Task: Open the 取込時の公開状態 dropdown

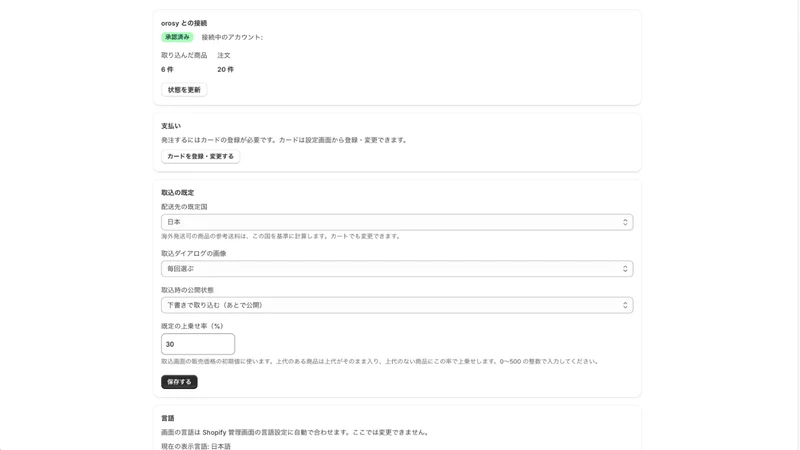Action: pyautogui.click(x=397, y=305)
